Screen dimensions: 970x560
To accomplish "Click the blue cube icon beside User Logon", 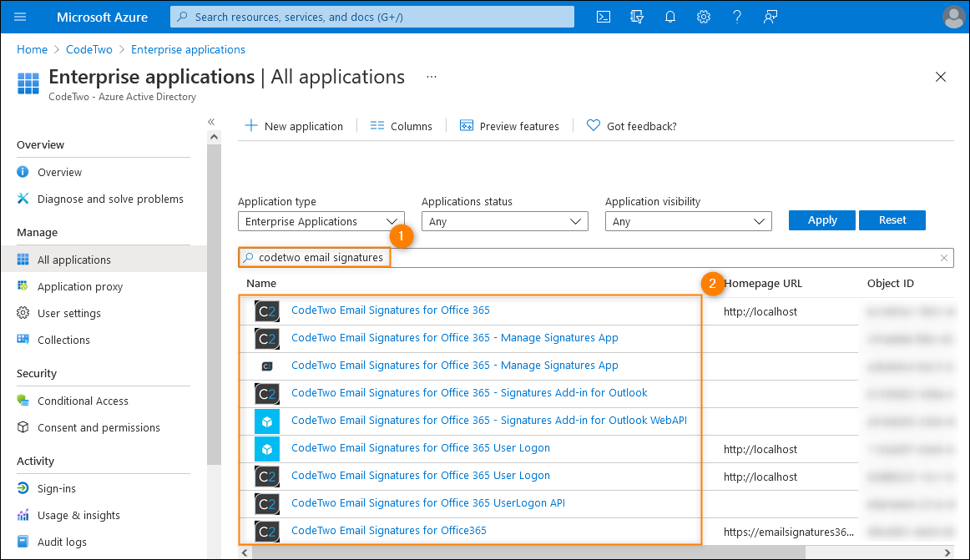I will pyautogui.click(x=267, y=449).
